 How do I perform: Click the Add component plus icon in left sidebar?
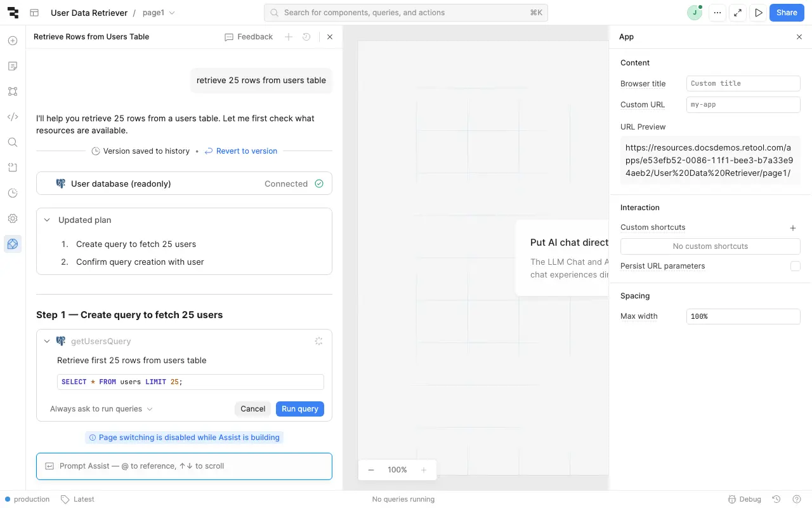pos(13,41)
